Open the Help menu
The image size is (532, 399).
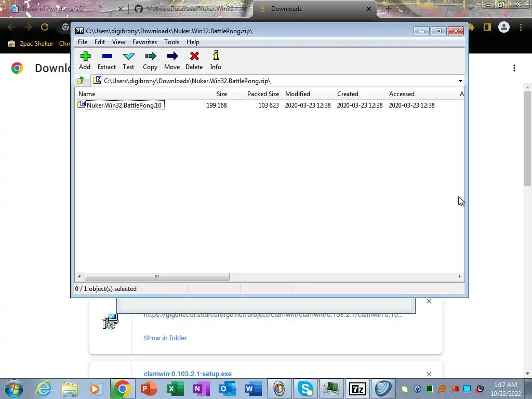(193, 42)
